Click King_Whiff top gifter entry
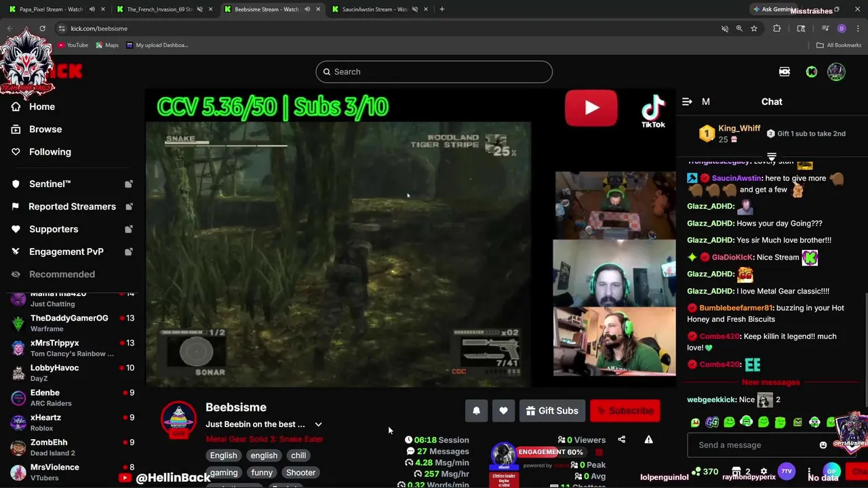Screen dimensions: 868x488 [730, 134]
